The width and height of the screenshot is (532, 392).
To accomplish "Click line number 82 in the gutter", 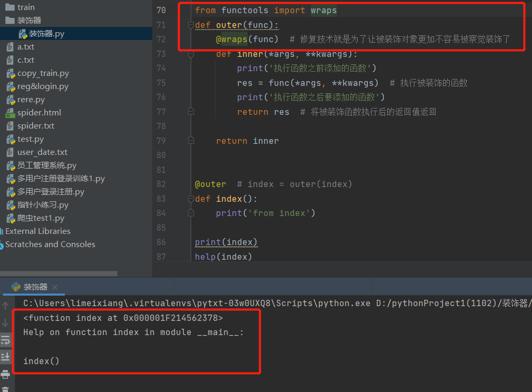I will (x=161, y=184).
